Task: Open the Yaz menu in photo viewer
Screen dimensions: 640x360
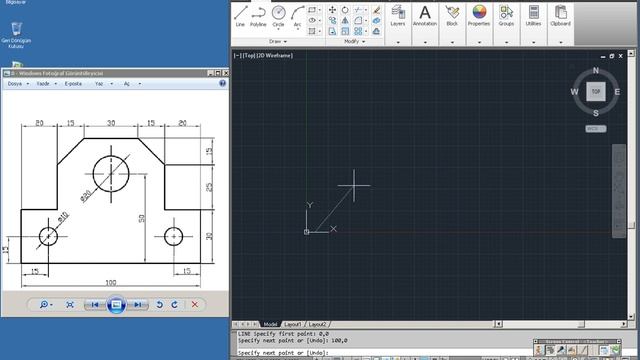Action: [103, 84]
